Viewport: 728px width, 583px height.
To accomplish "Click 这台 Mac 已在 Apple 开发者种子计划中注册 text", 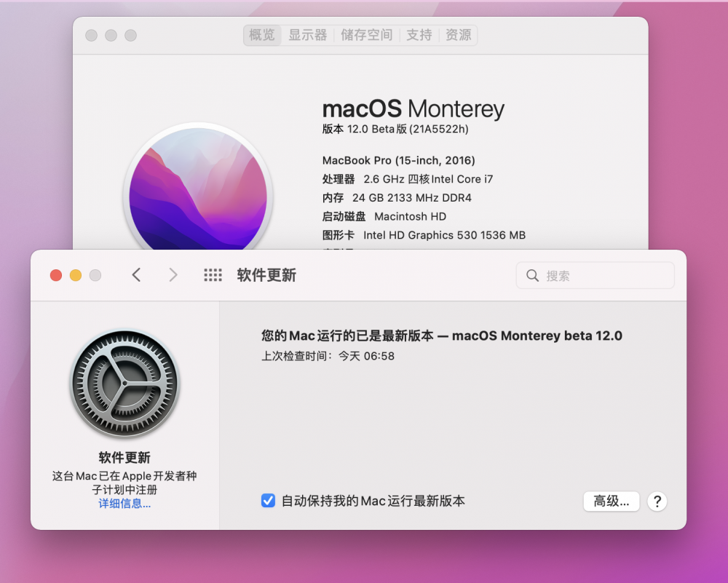I will point(124,483).
